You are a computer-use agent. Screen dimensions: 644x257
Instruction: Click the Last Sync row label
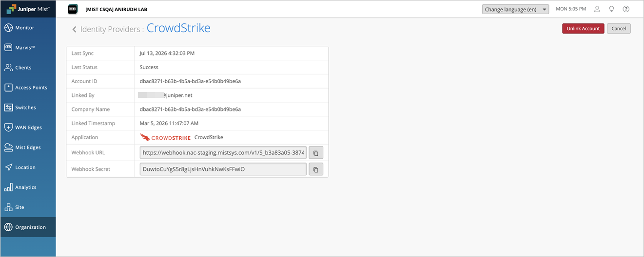tap(82, 54)
